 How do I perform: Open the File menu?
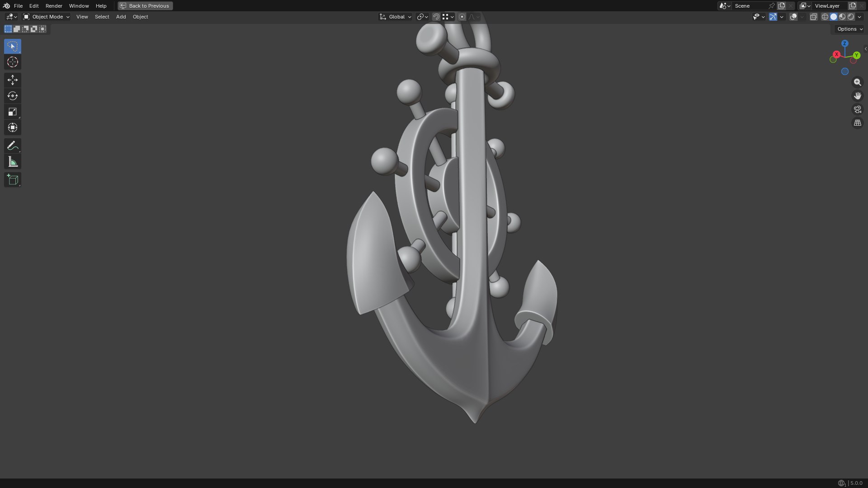pyautogui.click(x=18, y=6)
